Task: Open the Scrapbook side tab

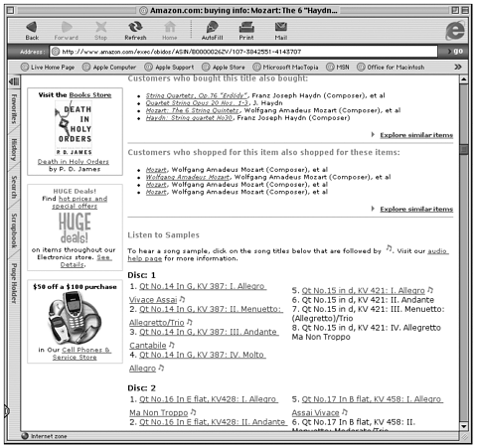Action: point(14,230)
